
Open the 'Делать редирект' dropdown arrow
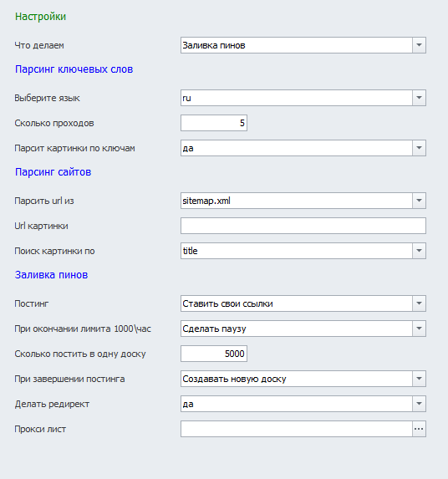419,404
